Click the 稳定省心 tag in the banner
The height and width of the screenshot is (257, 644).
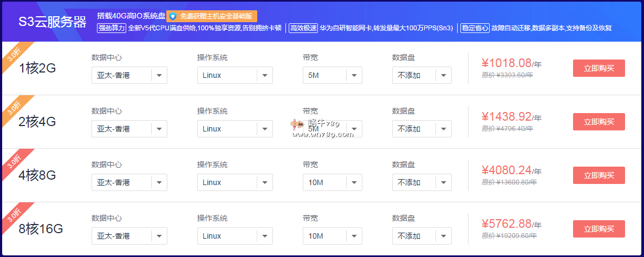(x=474, y=28)
